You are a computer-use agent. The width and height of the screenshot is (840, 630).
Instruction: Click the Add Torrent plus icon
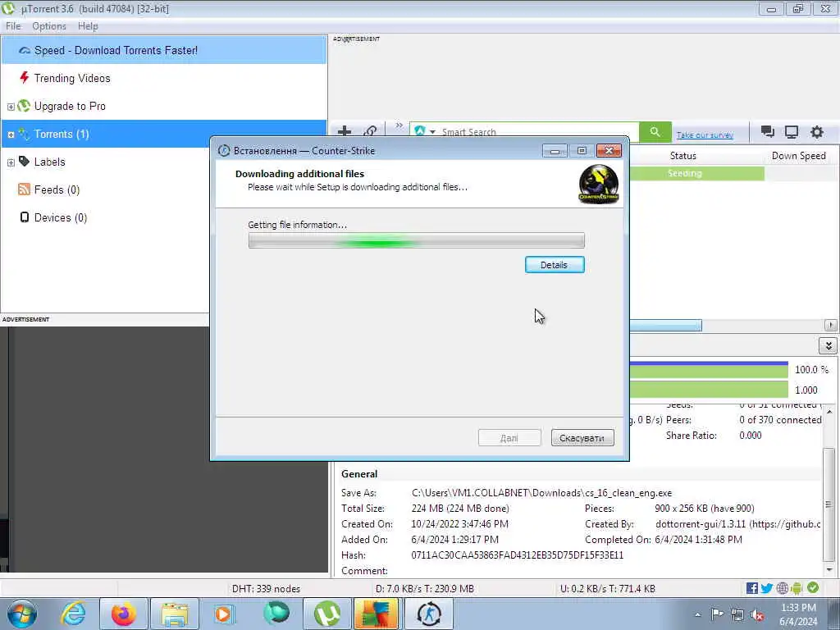(345, 132)
